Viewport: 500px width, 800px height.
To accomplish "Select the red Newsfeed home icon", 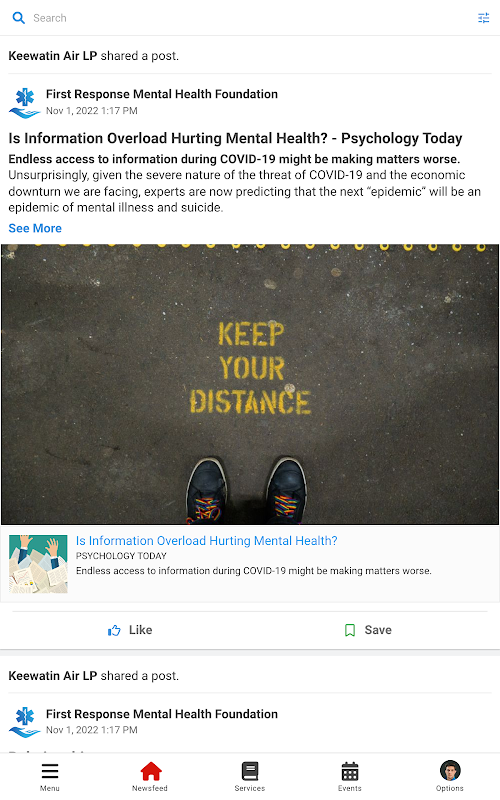I will [151, 771].
